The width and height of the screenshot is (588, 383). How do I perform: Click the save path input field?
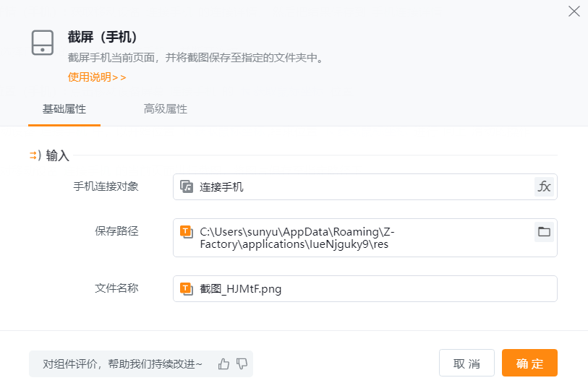tap(354, 238)
